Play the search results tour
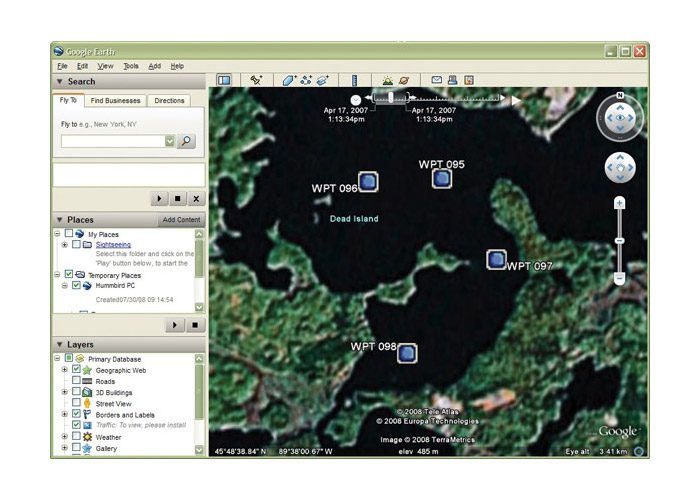700x500 pixels. tap(159, 199)
